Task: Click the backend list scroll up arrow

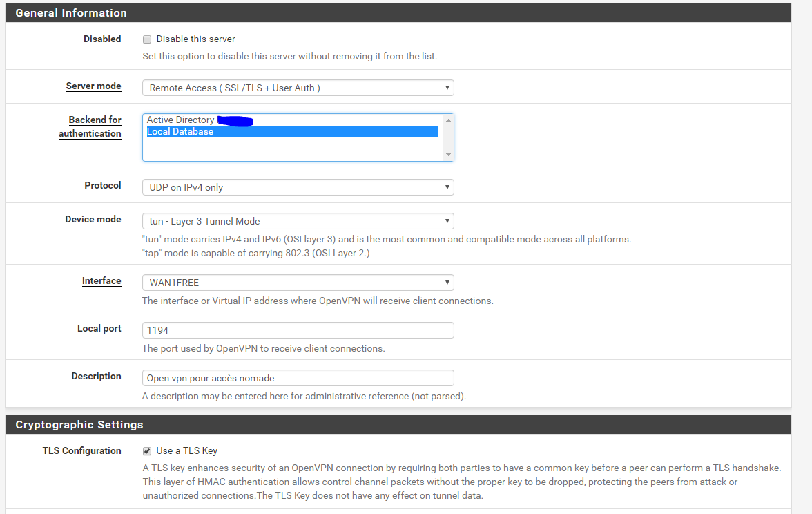Action: coord(448,120)
